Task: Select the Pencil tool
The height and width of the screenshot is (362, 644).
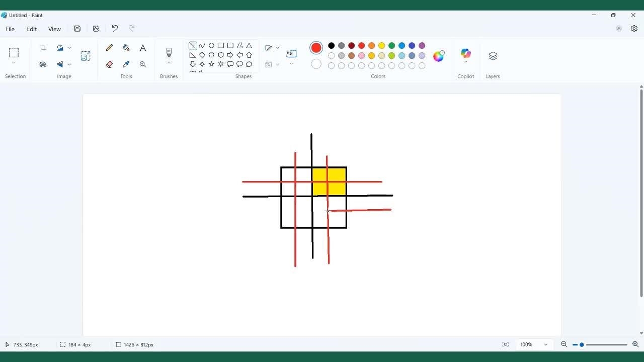Action: click(109, 48)
